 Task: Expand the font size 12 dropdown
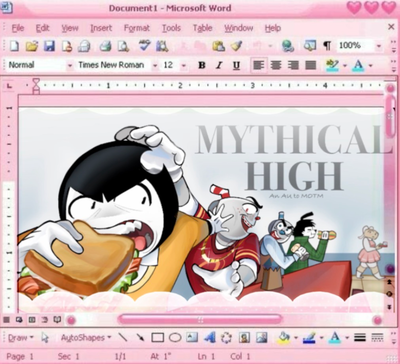click(184, 65)
